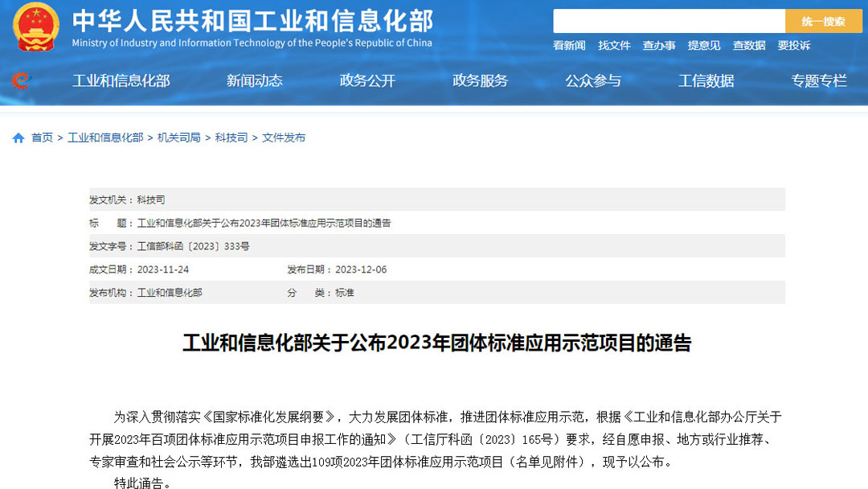The width and height of the screenshot is (868, 489).
Task: Click the 看新闻 quick link
Action: pyautogui.click(x=569, y=46)
